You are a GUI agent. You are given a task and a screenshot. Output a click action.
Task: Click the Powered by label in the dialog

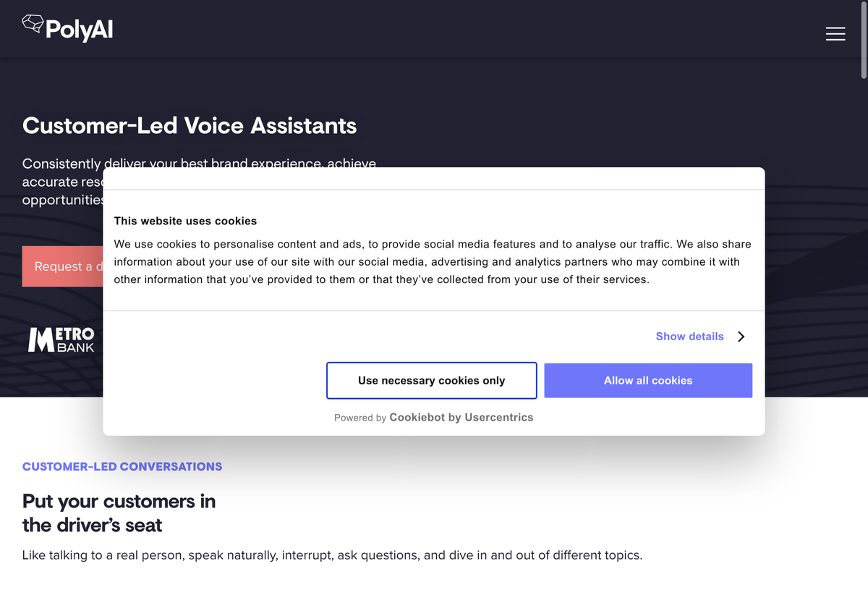[x=360, y=418]
